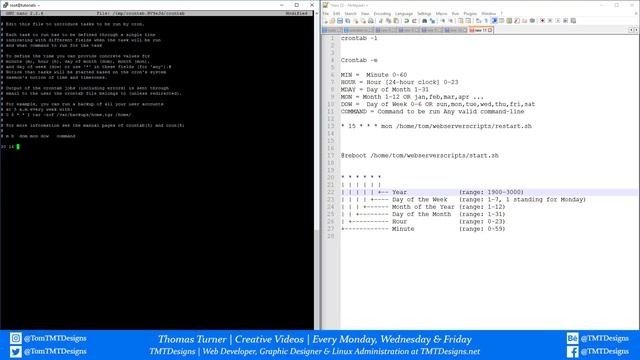Click the Close All documents toolbar icon
Image resolution: width=640 pixels, height=360 pixels.
coord(363,21)
